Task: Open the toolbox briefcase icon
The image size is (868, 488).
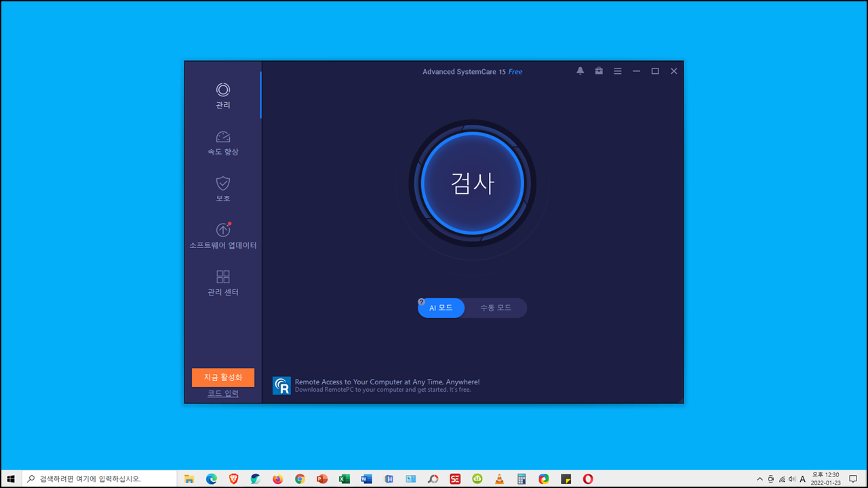Action: 599,71
